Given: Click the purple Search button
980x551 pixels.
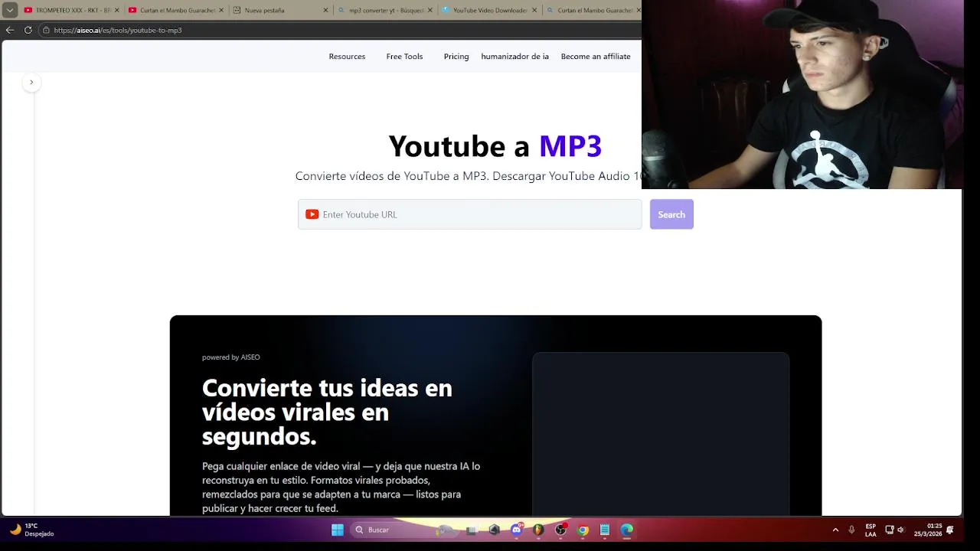Looking at the screenshot, I should (671, 214).
